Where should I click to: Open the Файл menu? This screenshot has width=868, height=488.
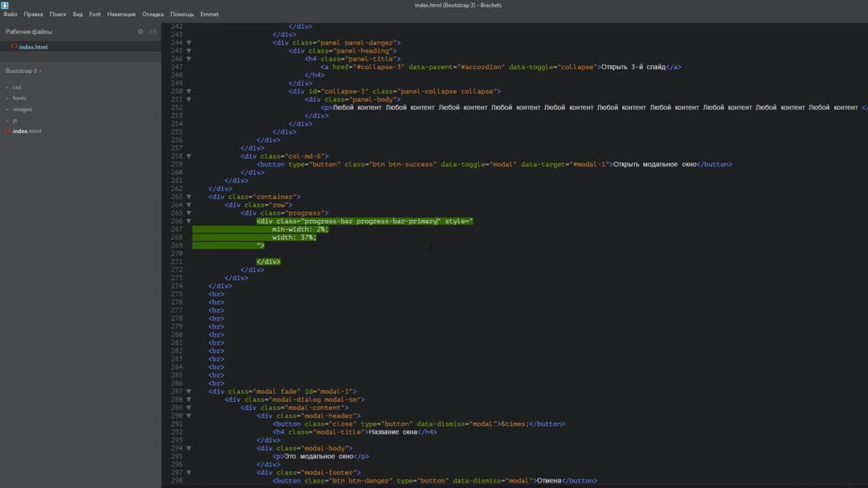tap(10, 14)
